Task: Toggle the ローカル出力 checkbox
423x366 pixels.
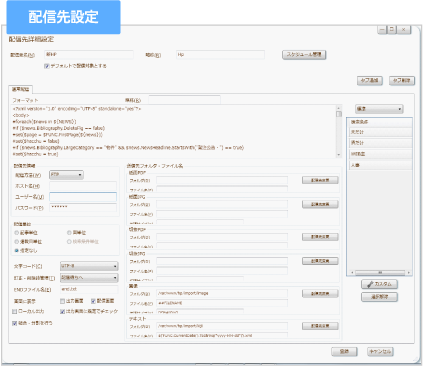Action: pos(14,311)
